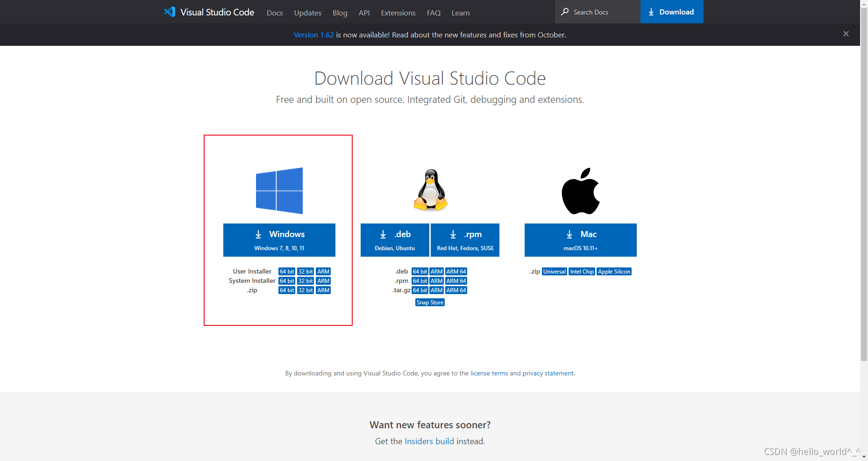868x461 pixels.
Task: Click the top Download button
Action: (x=672, y=12)
